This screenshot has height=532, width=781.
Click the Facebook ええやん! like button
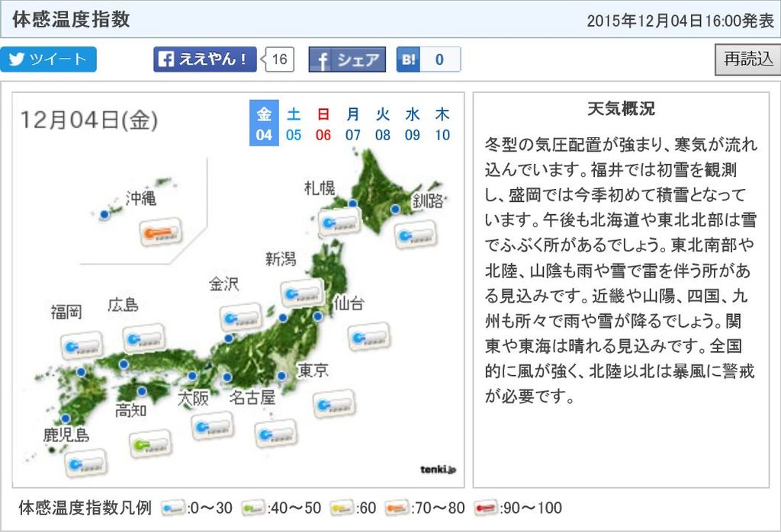(204, 59)
